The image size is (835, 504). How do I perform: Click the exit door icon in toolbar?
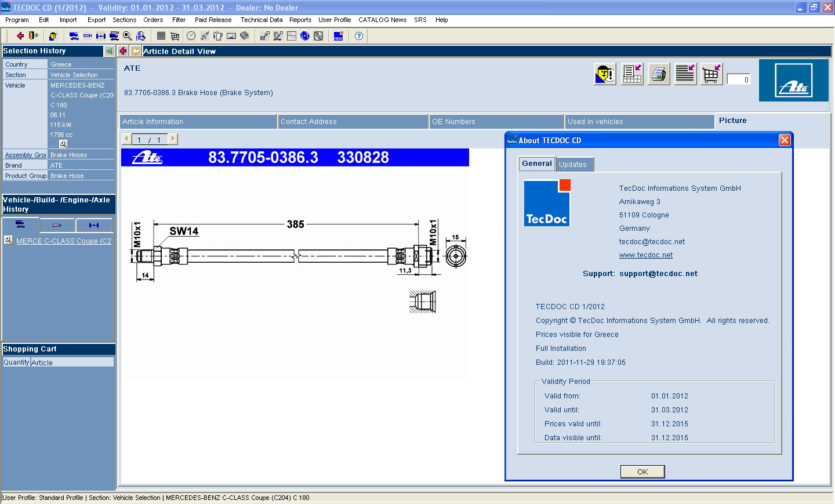tap(34, 36)
